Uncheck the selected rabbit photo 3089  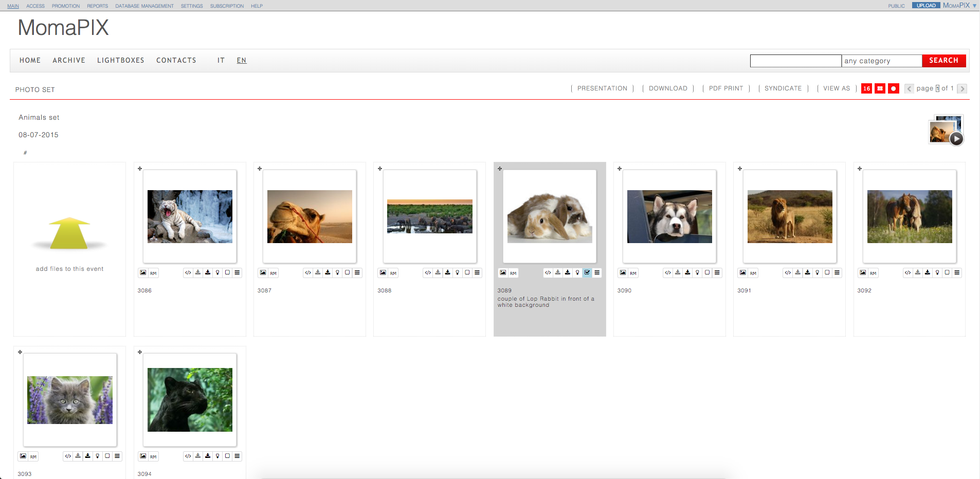587,273
